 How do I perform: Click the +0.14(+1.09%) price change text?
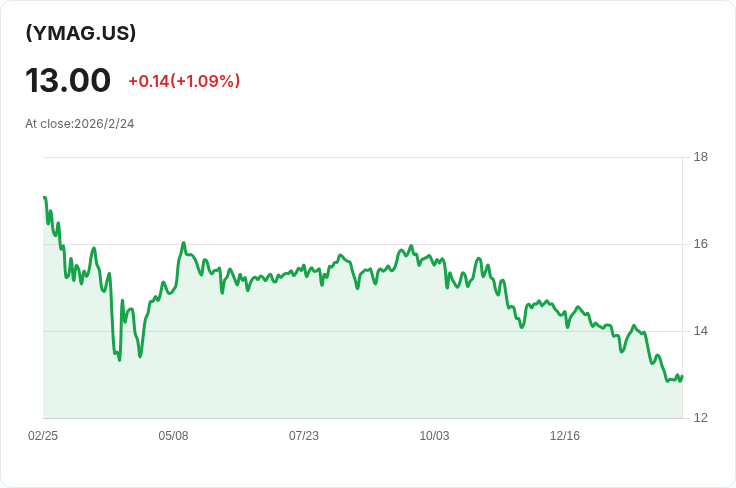[x=184, y=81]
